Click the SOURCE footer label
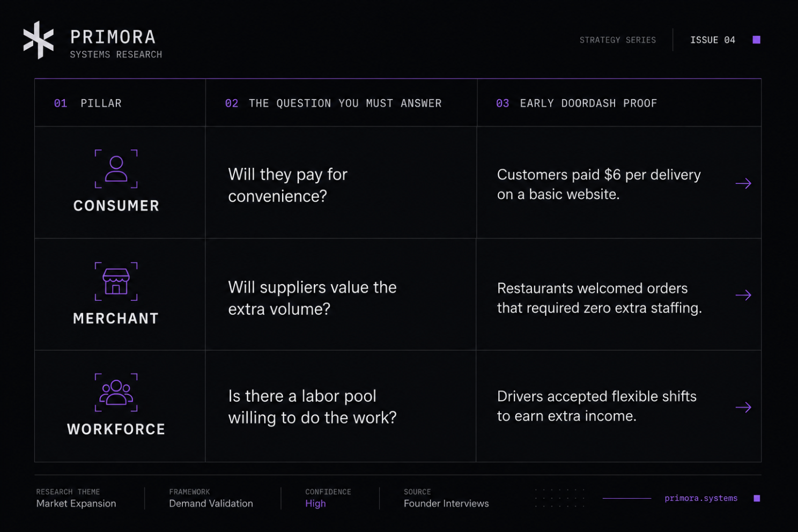The image size is (798, 532). [x=417, y=492]
